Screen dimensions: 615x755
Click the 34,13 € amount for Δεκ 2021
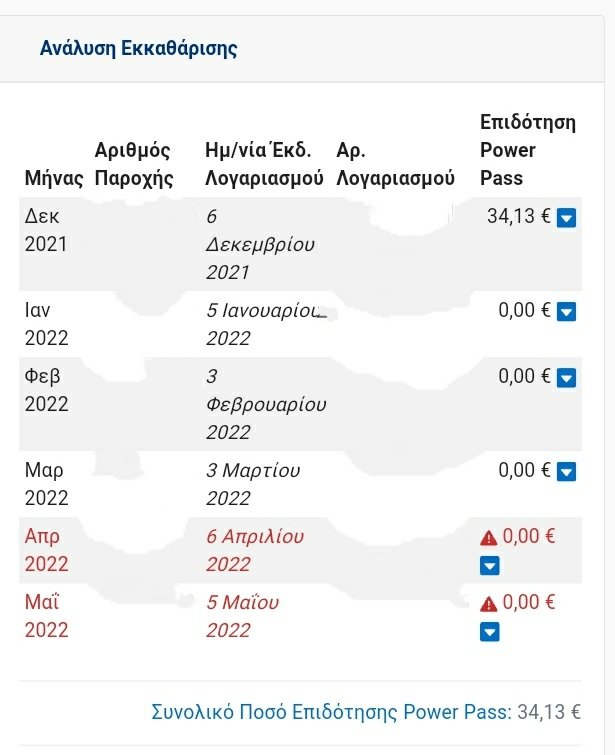pyautogui.click(x=519, y=216)
